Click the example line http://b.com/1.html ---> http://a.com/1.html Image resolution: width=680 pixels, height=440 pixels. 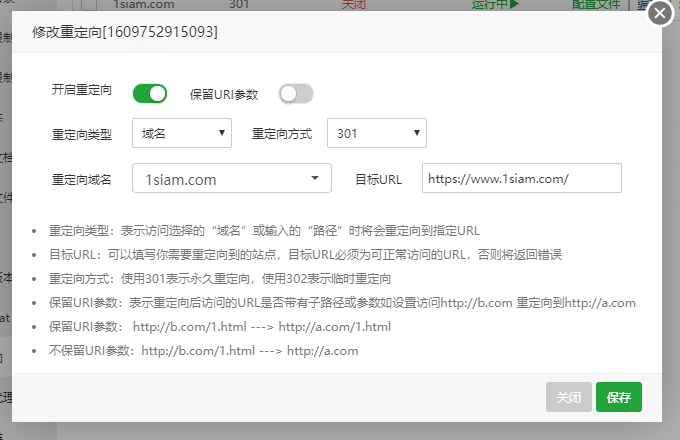coord(262,326)
